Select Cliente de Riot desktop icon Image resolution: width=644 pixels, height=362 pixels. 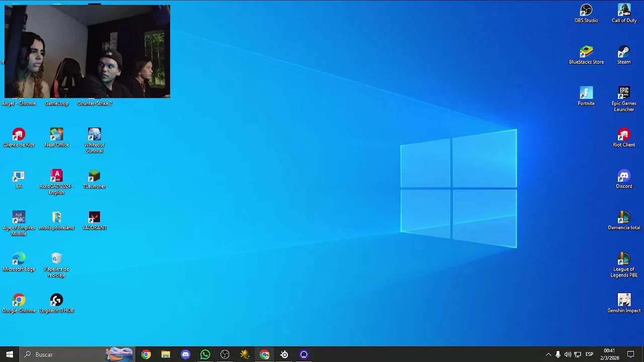click(19, 138)
